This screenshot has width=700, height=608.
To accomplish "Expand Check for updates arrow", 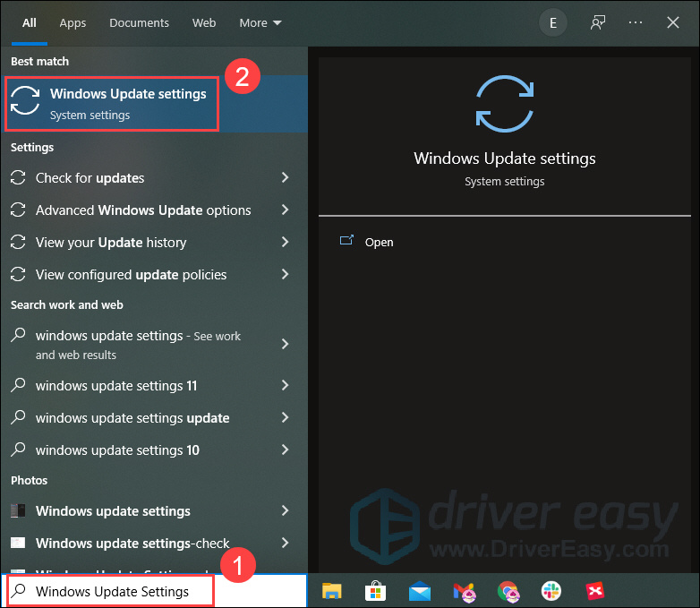I will (x=285, y=178).
